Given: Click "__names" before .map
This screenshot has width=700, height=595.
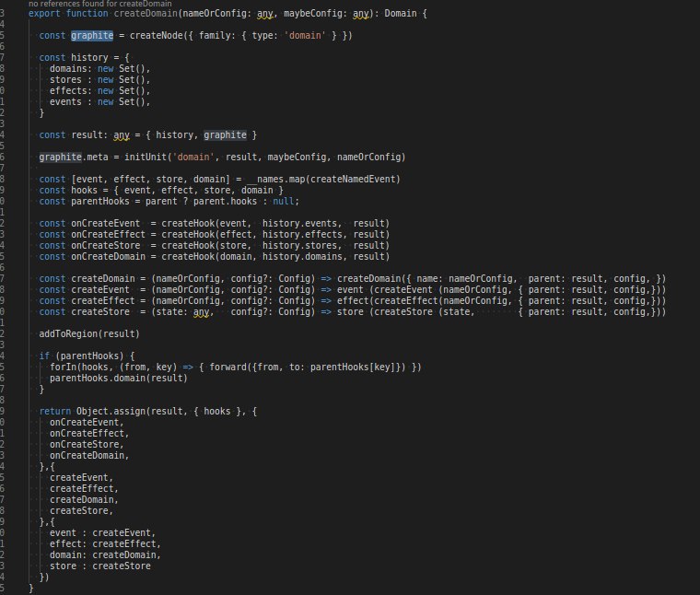Looking at the screenshot, I should coord(265,179).
